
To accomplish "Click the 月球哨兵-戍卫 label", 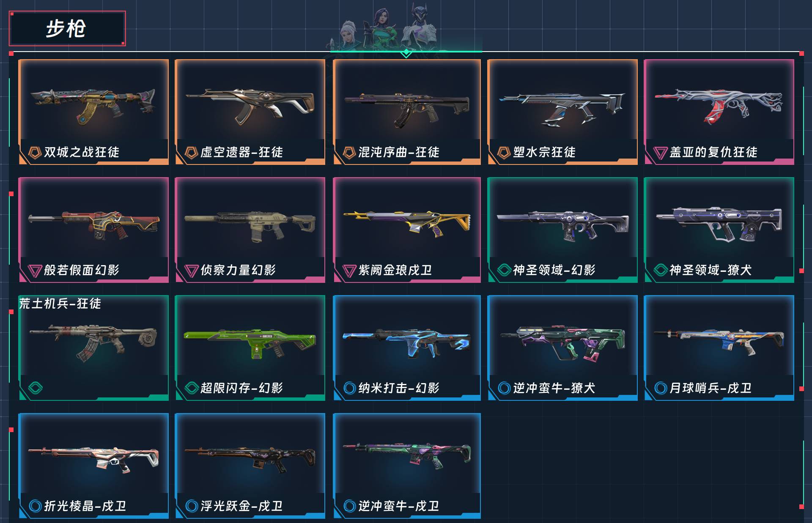I will coord(710,388).
